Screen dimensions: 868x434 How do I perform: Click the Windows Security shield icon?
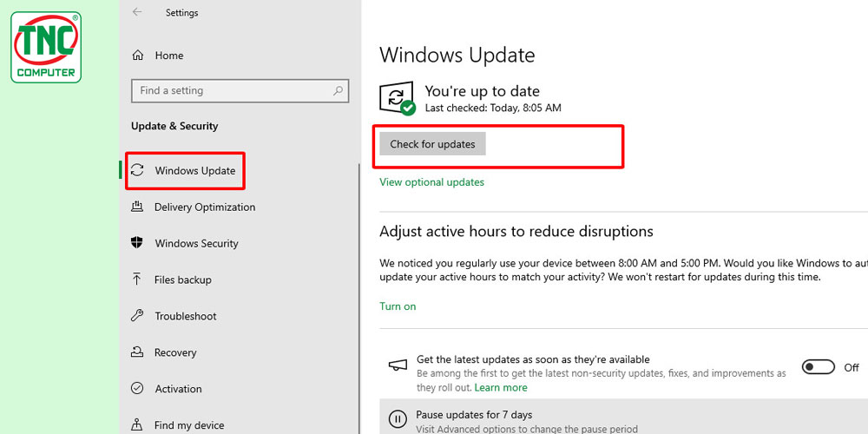pos(137,242)
